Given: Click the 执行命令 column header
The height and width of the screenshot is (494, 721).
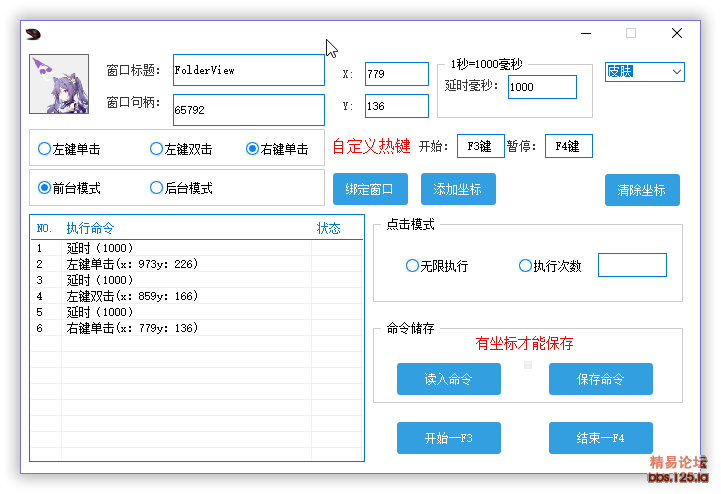Looking at the screenshot, I should (90, 228).
